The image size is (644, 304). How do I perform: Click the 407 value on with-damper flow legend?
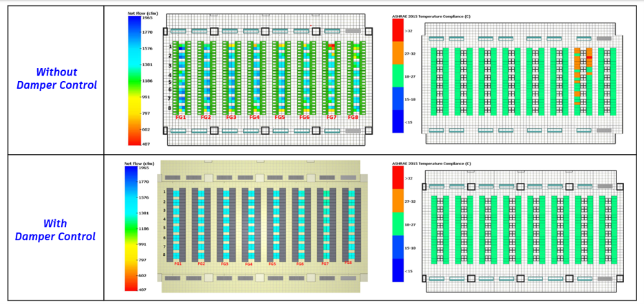tap(142, 289)
